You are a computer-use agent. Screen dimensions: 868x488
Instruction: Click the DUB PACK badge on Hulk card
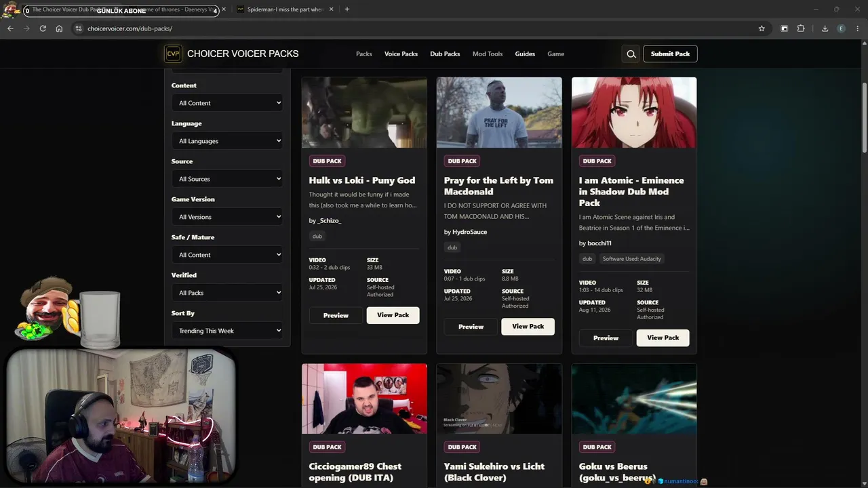coord(327,161)
